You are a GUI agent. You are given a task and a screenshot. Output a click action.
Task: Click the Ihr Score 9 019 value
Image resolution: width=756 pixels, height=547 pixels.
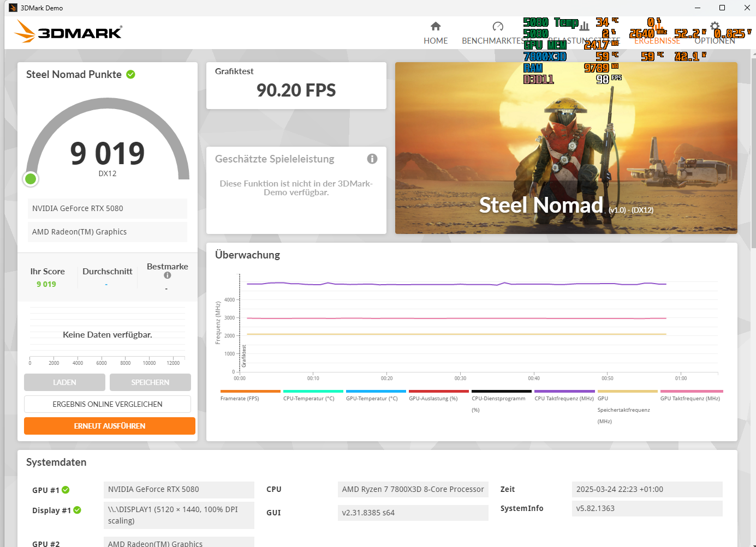pos(46,284)
